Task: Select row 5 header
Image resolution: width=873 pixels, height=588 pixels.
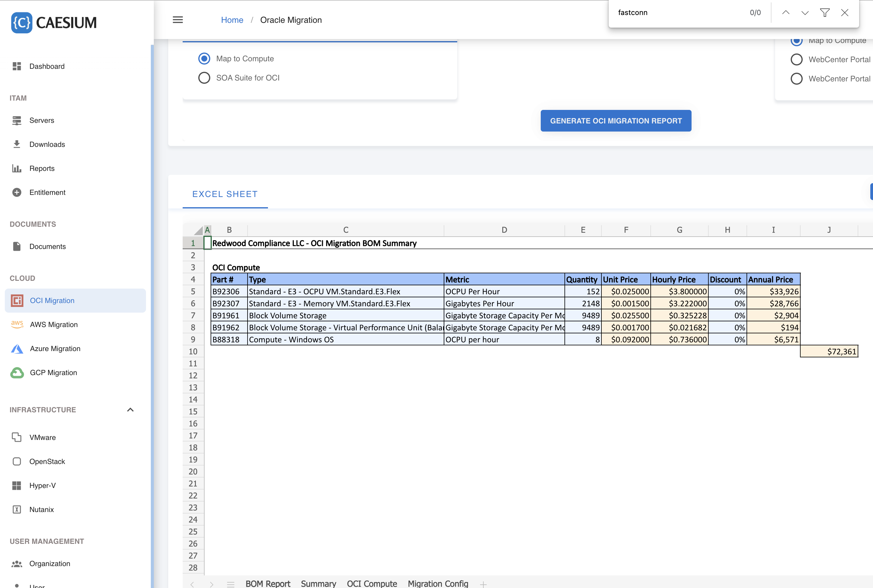Action: (193, 291)
